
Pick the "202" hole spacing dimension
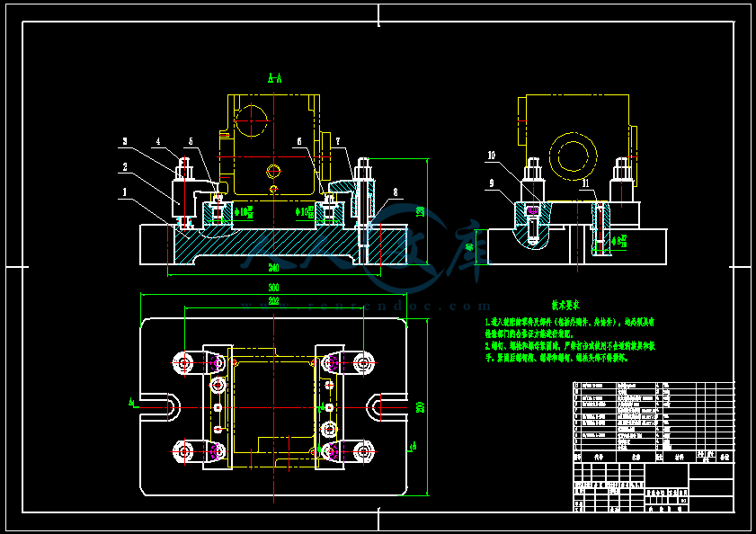coord(274,301)
